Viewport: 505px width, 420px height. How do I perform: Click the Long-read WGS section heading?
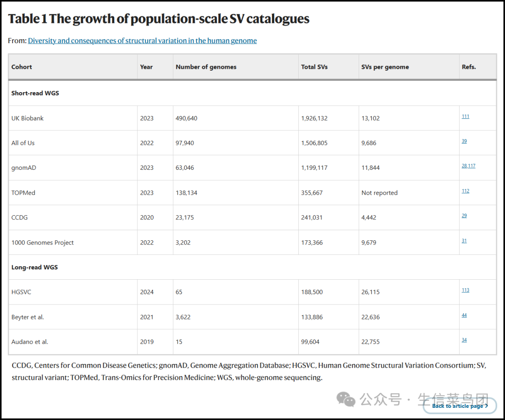pos(35,268)
